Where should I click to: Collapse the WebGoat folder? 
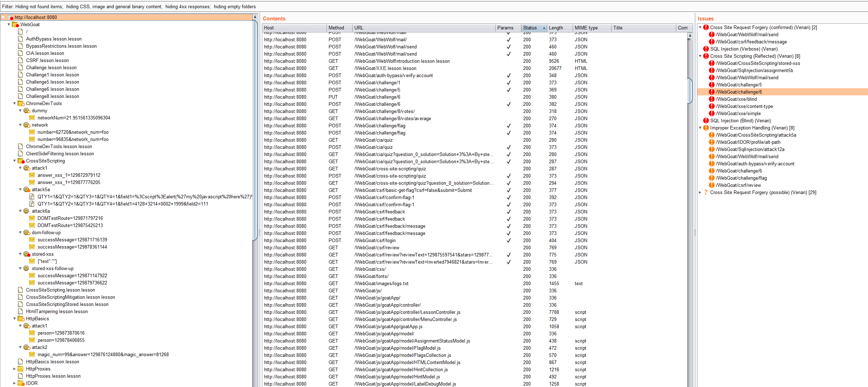(9, 24)
